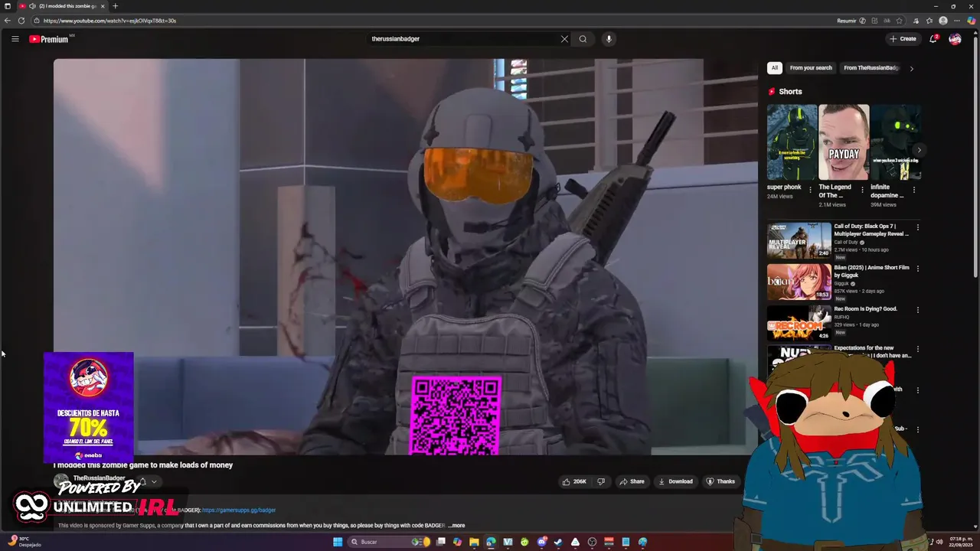The image size is (980, 551).
Task: Reload the page in the browser
Action: point(21,21)
